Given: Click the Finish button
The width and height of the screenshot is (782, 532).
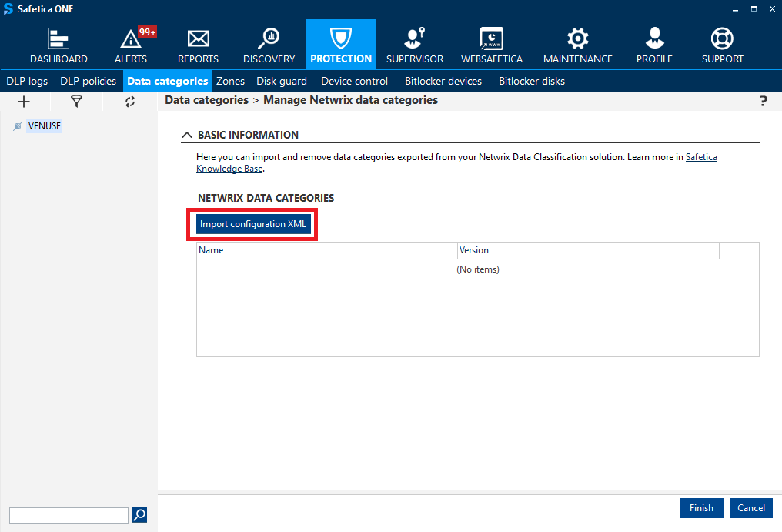Looking at the screenshot, I should click(701, 508).
